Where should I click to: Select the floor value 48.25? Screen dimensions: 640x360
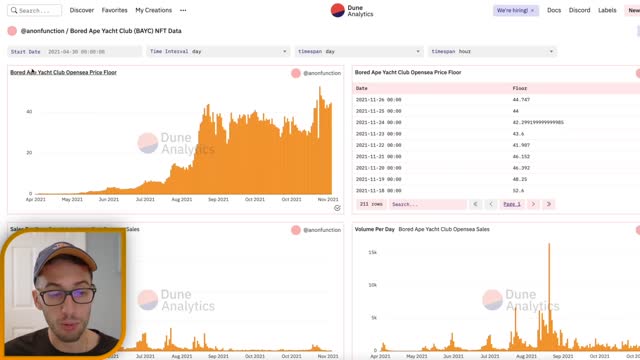[x=520, y=179]
